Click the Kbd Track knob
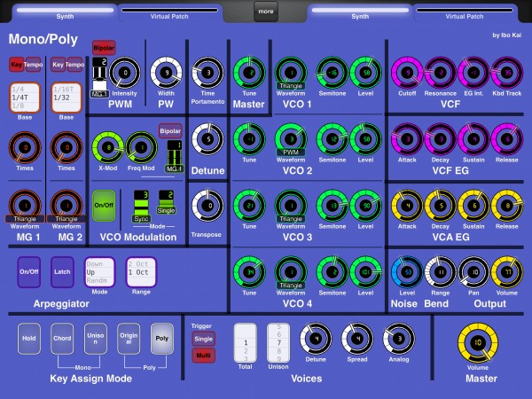Image resolution: width=532 pixels, height=399 pixels. 507,73
